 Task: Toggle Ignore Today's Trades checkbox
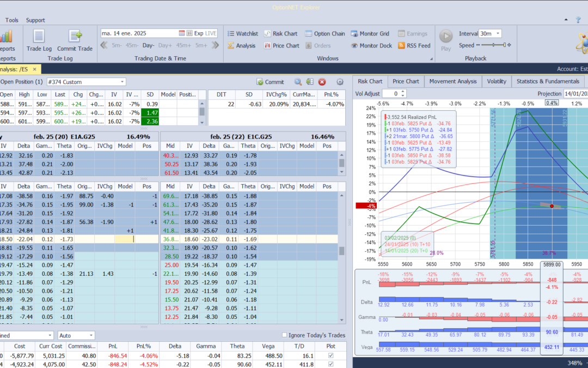pyautogui.click(x=284, y=335)
